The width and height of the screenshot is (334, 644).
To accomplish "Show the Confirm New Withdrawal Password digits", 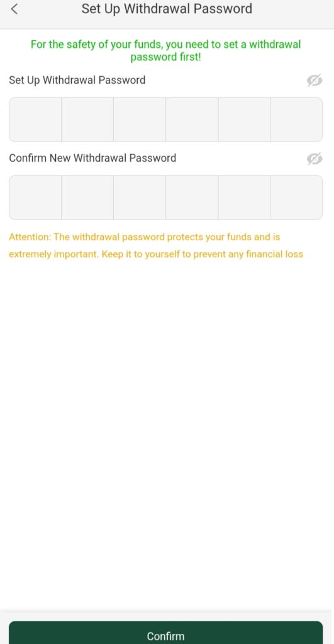I will (x=315, y=158).
